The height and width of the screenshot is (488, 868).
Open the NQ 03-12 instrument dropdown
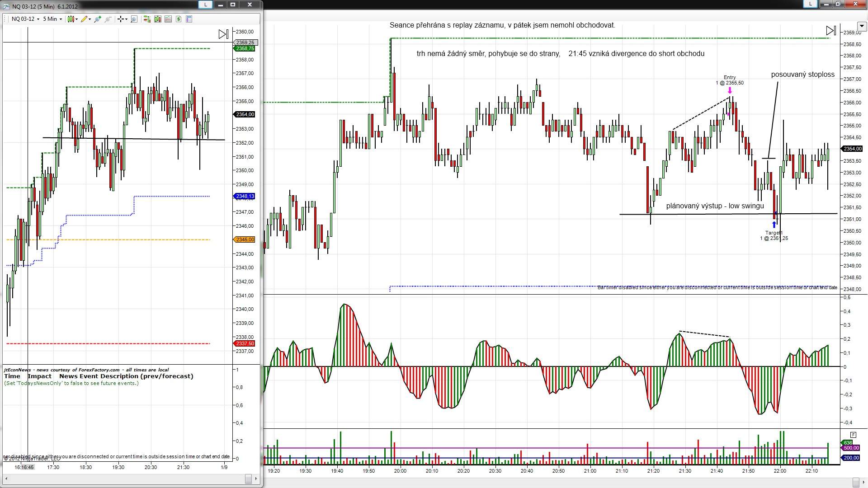point(25,19)
